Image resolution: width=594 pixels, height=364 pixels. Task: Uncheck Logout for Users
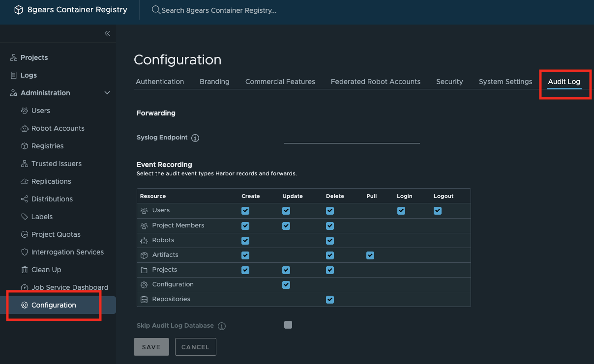(438, 211)
